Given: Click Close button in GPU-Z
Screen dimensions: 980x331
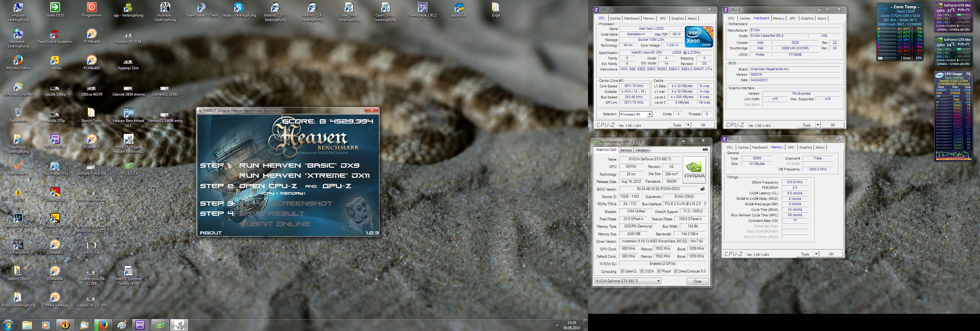Looking at the screenshot, I should [x=697, y=281].
